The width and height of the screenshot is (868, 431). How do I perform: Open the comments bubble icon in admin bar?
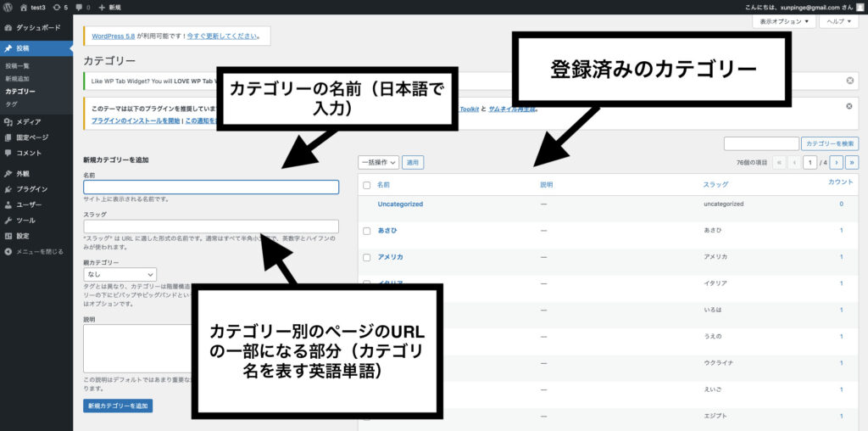coord(79,7)
